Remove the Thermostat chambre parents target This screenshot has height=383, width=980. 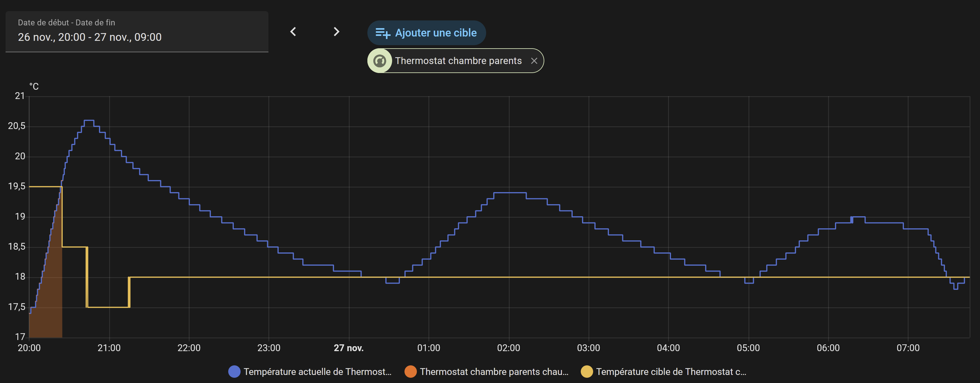[534, 61]
